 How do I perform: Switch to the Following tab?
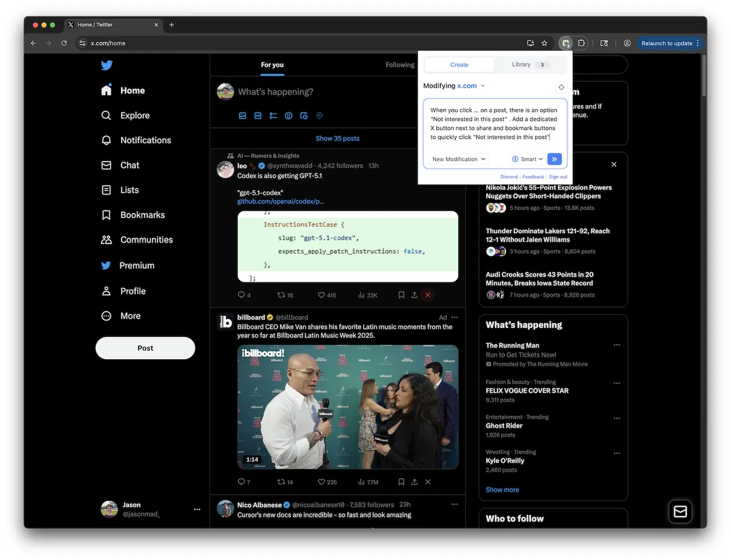click(x=400, y=65)
